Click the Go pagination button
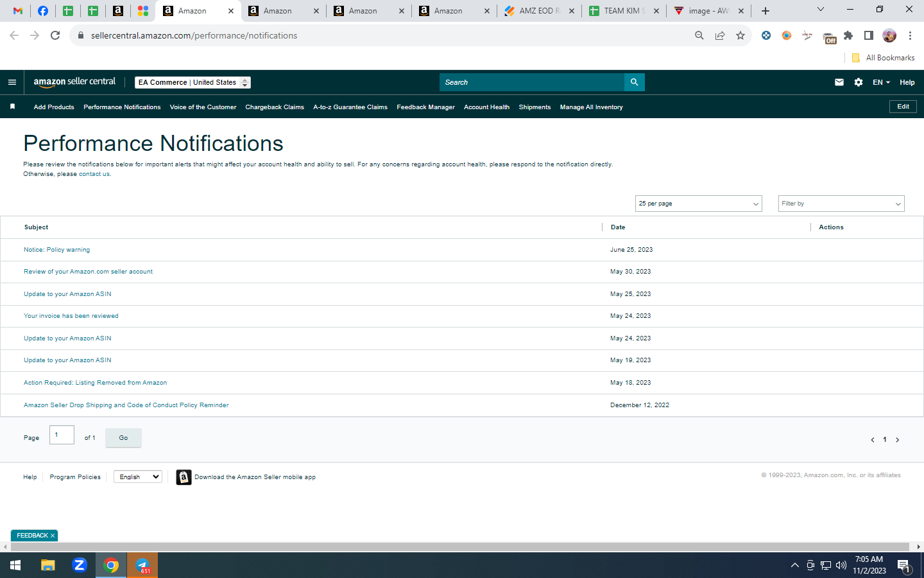This screenshot has height=578, width=924. pyautogui.click(x=123, y=438)
